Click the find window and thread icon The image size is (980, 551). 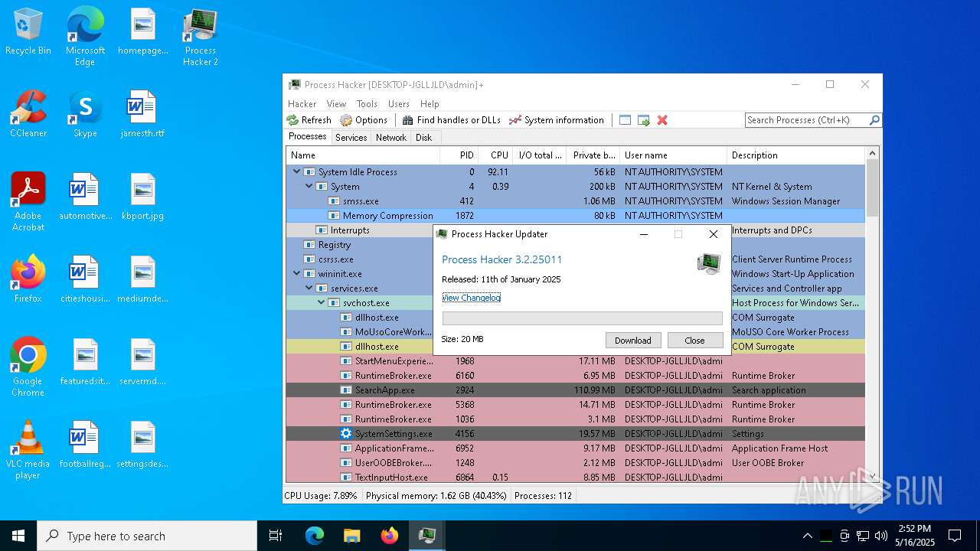(x=643, y=120)
